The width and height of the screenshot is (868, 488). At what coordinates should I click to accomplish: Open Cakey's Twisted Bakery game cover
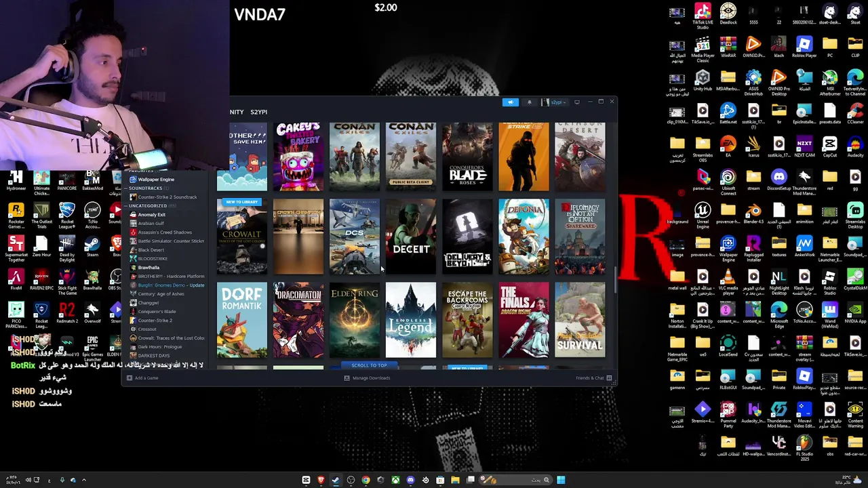[298, 157]
